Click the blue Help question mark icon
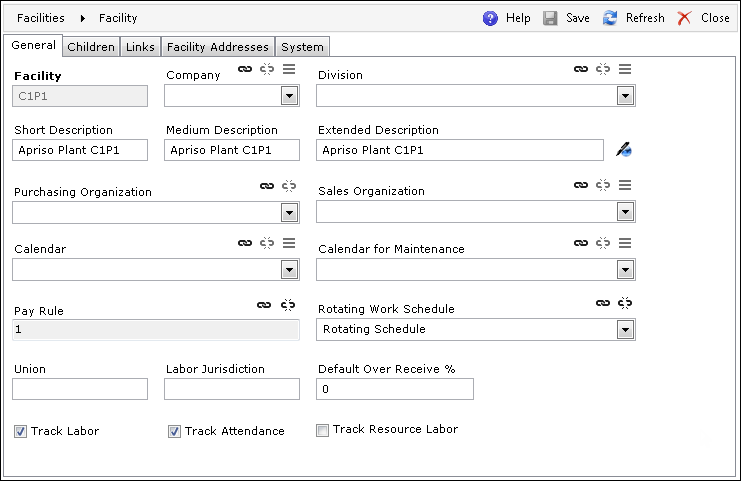This screenshot has height=481, width=741. (x=490, y=18)
